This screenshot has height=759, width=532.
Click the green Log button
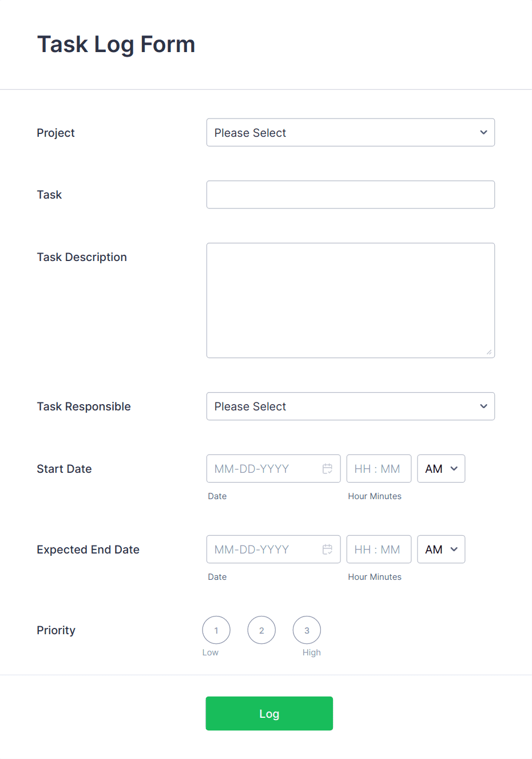269,713
